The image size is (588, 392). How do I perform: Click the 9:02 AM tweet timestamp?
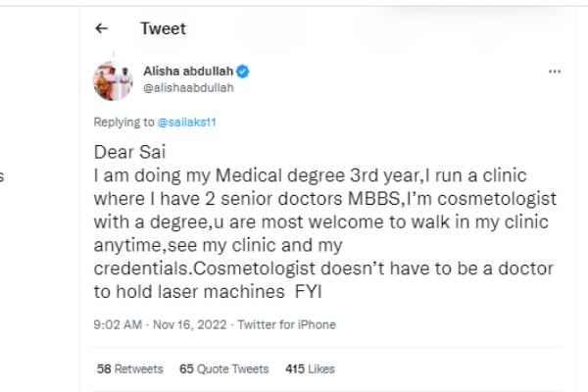tap(120, 324)
